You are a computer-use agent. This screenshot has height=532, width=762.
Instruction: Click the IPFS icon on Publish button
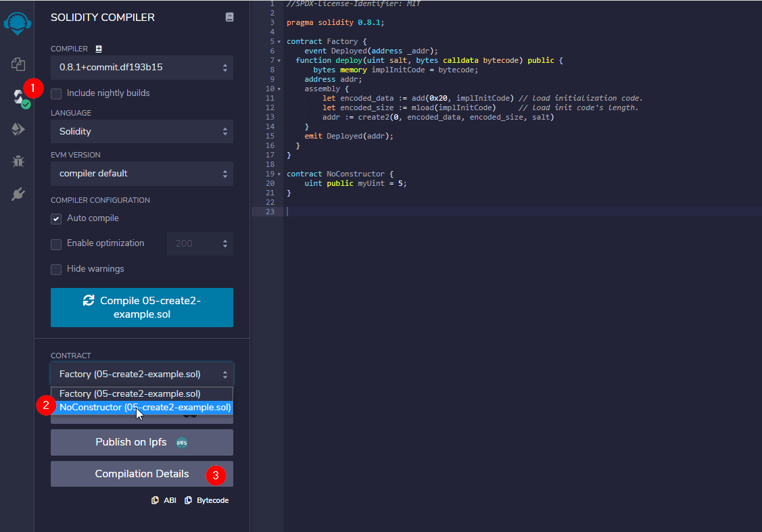182,443
